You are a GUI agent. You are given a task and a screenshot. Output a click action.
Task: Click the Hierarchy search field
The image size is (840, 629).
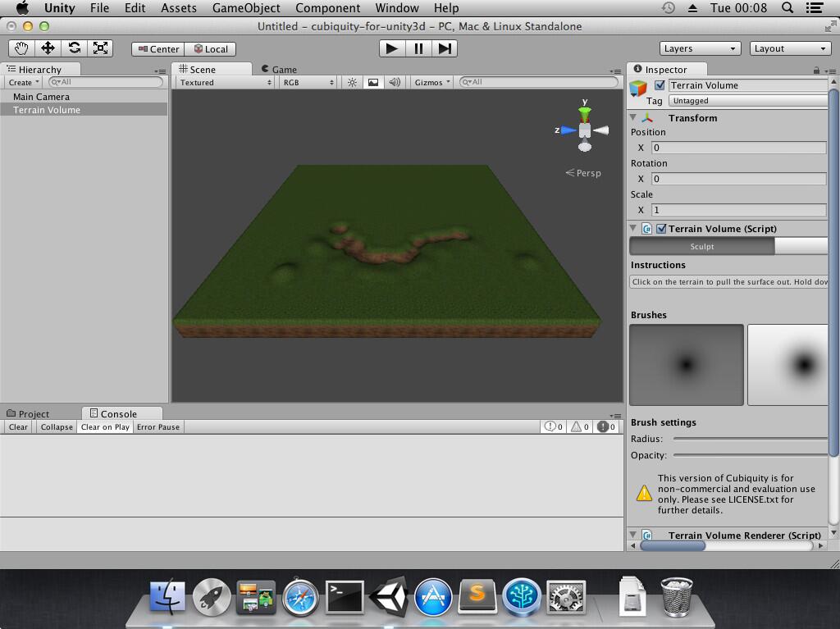click(106, 82)
